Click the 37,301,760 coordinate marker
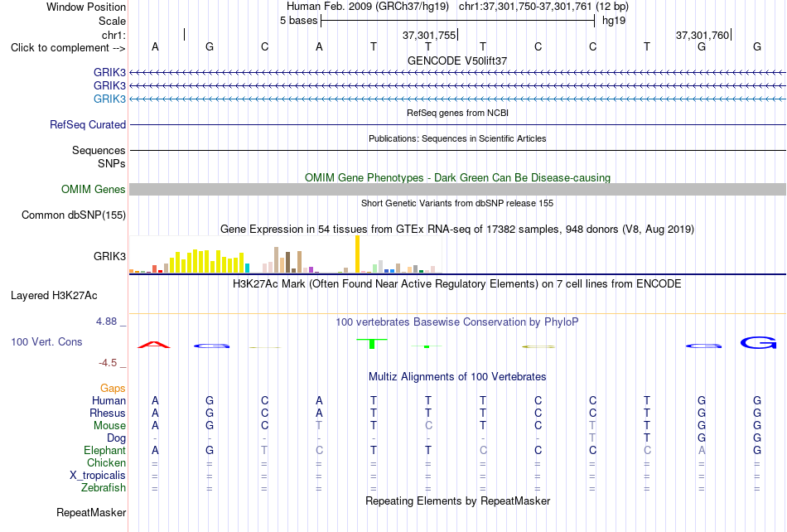 [x=702, y=35]
